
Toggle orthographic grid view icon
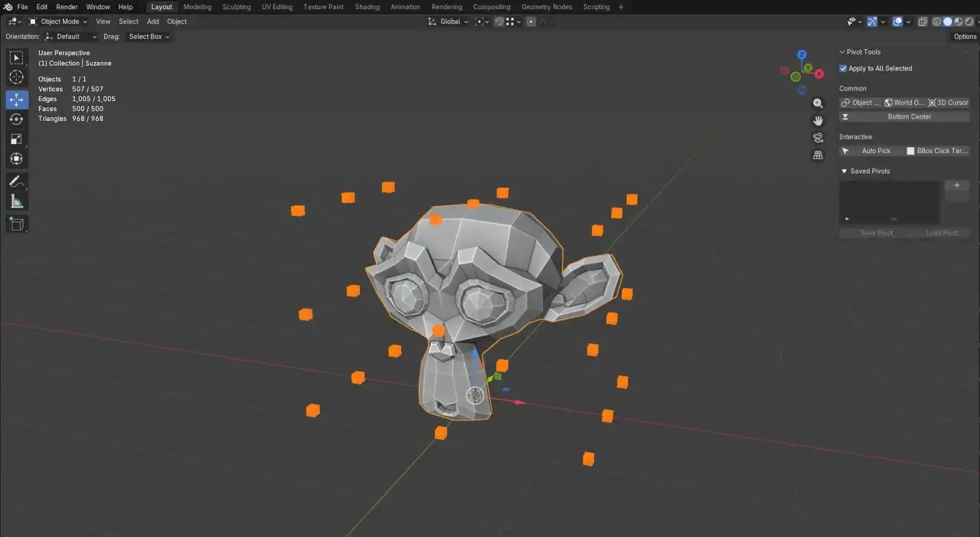point(818,156)
